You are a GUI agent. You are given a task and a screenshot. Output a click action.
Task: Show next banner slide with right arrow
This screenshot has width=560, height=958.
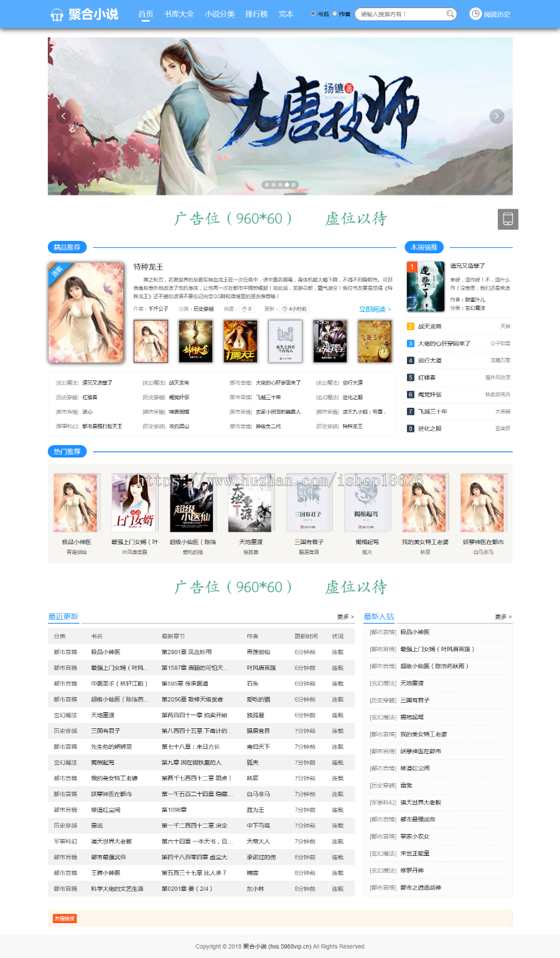(497, 116)
